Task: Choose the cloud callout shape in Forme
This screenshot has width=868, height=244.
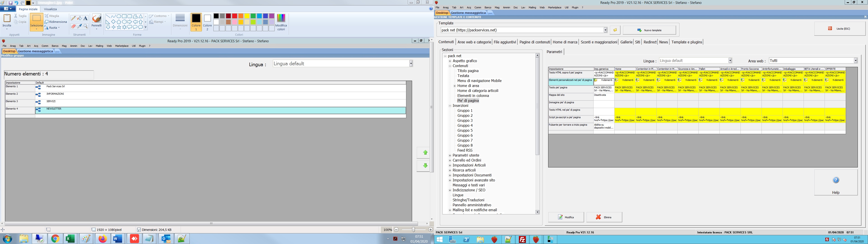Action: [x=141, y=27]
